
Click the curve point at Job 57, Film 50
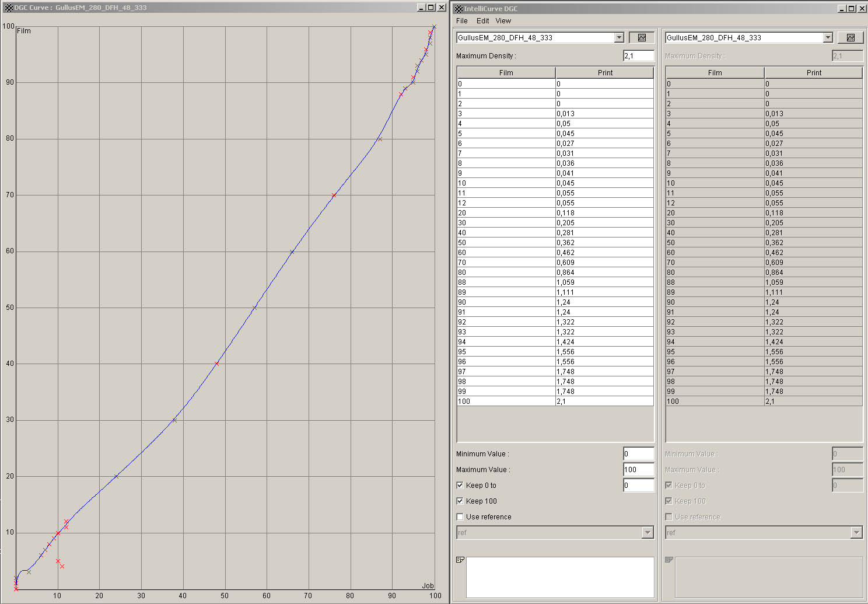point(254,308)
